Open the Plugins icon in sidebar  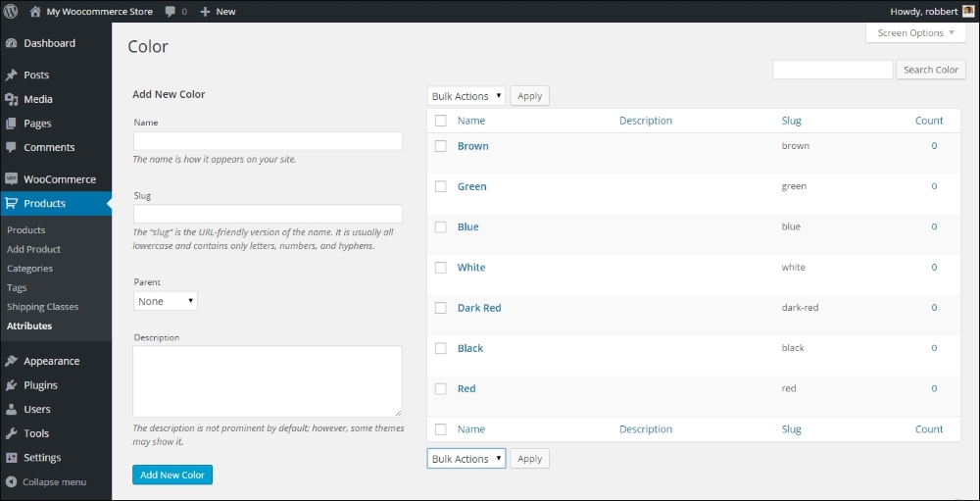click(x=11, y=386)
